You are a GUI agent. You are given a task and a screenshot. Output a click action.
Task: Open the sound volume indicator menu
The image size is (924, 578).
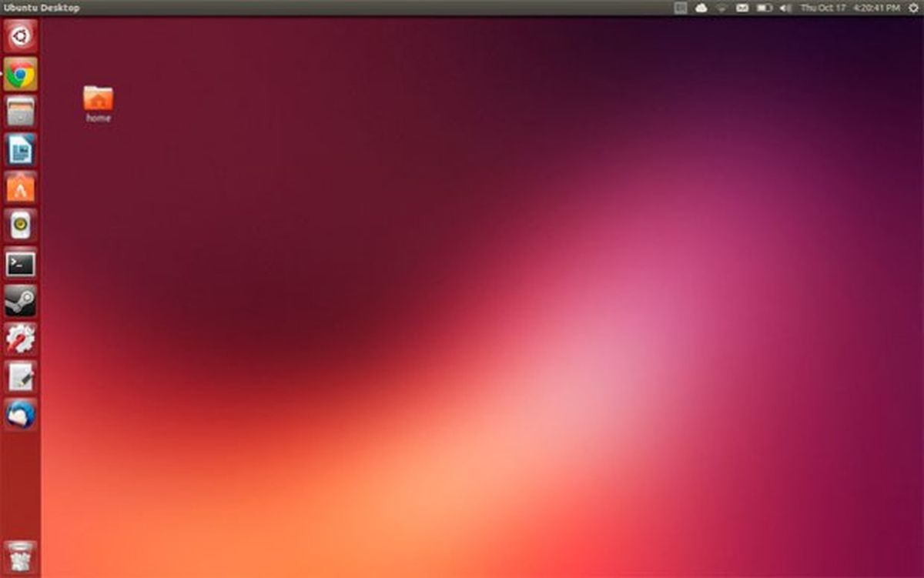click(785, 8)
